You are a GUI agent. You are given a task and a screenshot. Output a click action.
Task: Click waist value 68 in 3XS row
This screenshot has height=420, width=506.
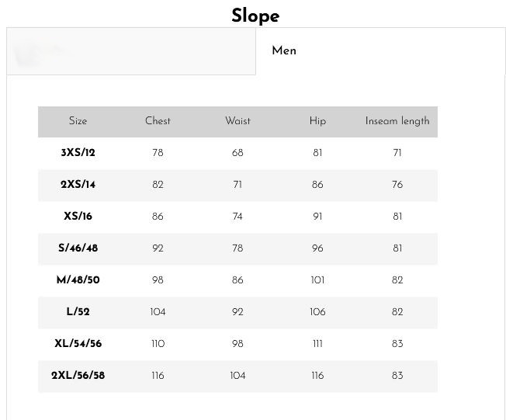(237, 153)
